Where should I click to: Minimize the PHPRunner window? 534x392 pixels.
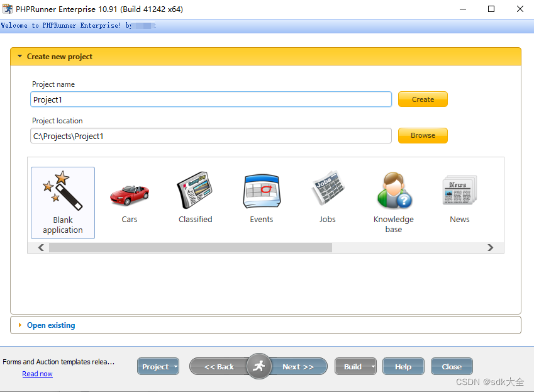click(x=462, y=9)
